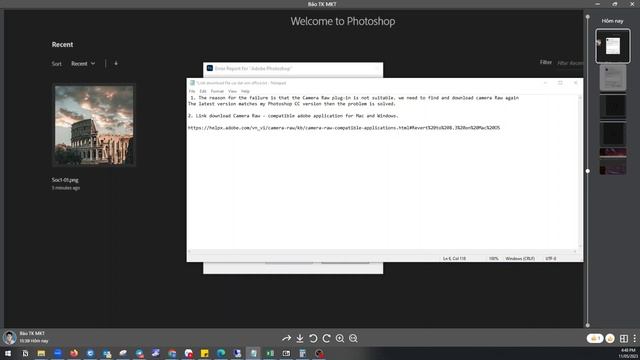Open the File menu in Notepad
The image size is (640, 360).
[192, 91]
